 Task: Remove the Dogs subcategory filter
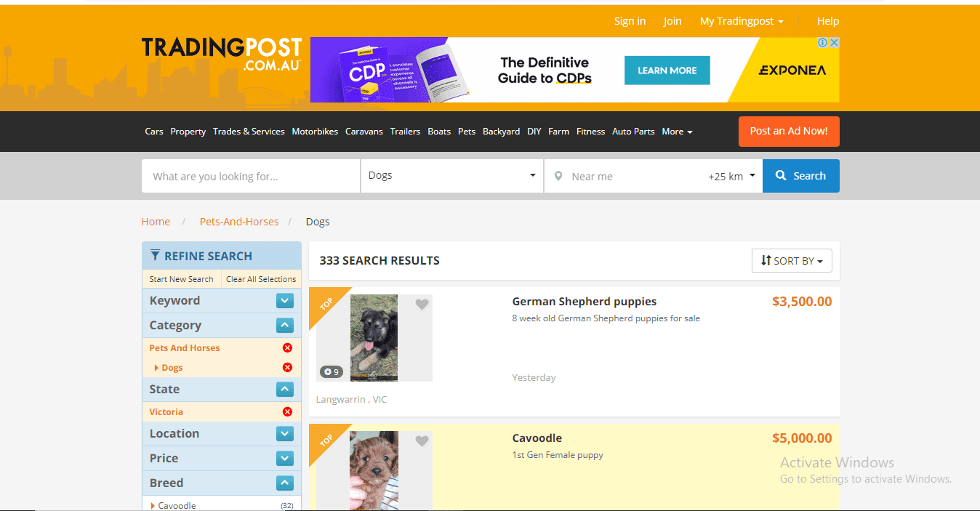pyautogui.click(x=287, y=368)
